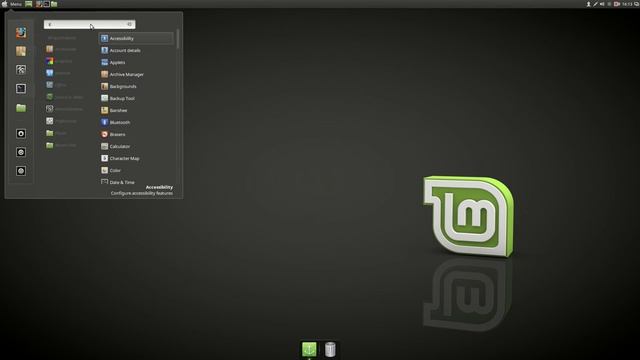The width and height of the screenshot is (640, 360).
Task: Open the sound volume applet
Action: [602, 4]
